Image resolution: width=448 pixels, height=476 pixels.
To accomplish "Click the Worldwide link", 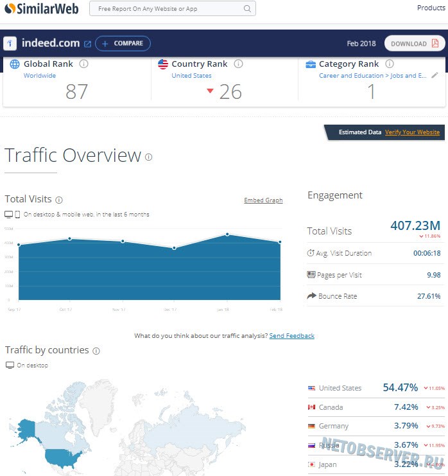I will (40, 76).
